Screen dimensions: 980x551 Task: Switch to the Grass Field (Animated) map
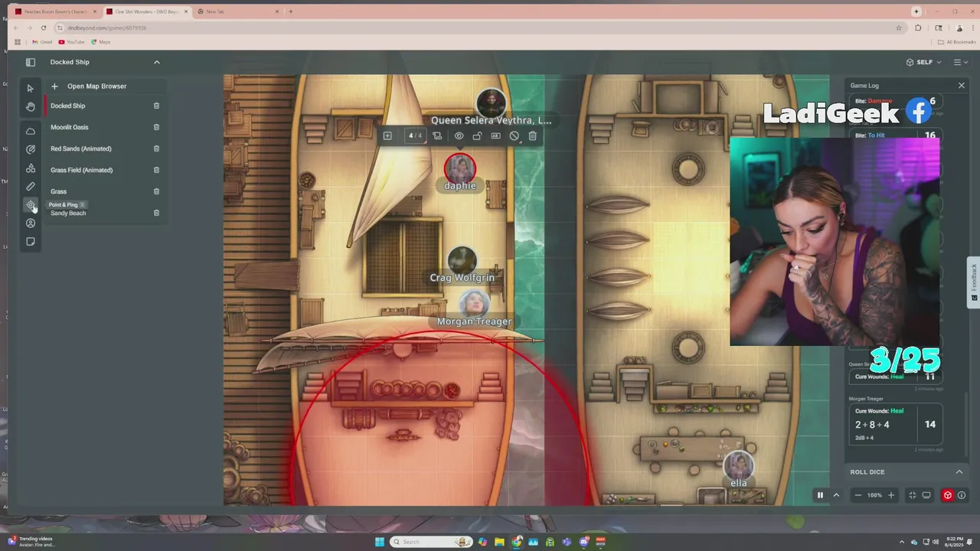81,170
